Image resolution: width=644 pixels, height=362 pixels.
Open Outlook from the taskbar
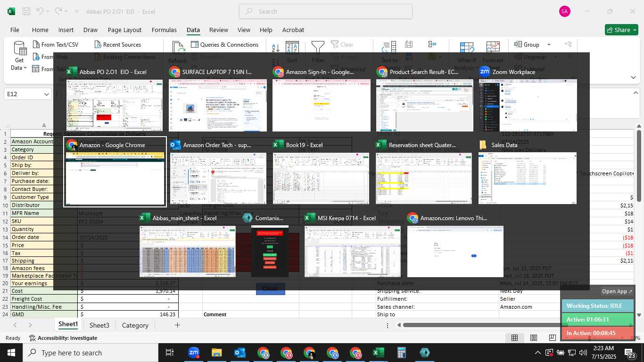coord(240,353)
